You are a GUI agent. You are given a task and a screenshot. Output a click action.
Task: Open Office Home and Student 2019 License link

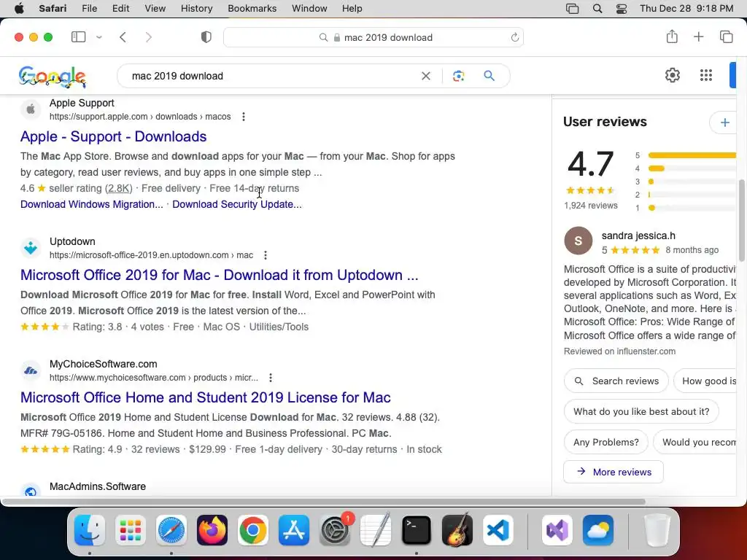[x=205, y=397]
